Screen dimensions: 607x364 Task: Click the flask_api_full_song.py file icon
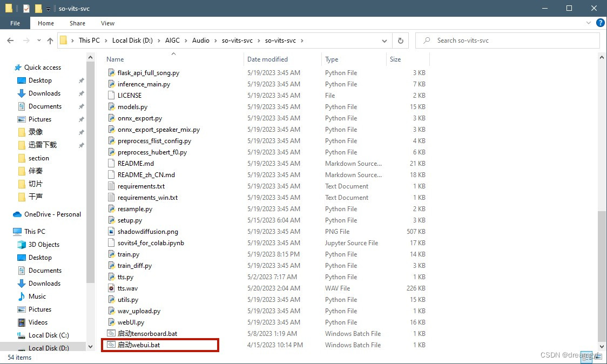pos(111,72)
